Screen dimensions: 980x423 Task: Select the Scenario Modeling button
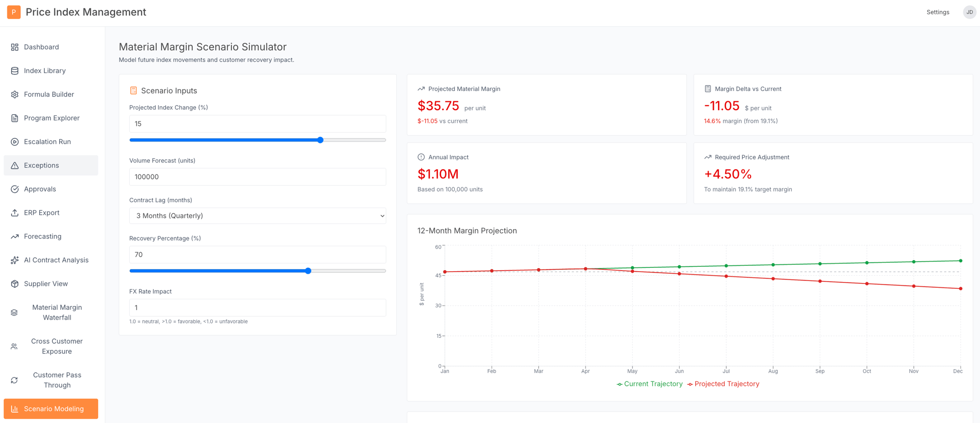click(x=51, y=409)
